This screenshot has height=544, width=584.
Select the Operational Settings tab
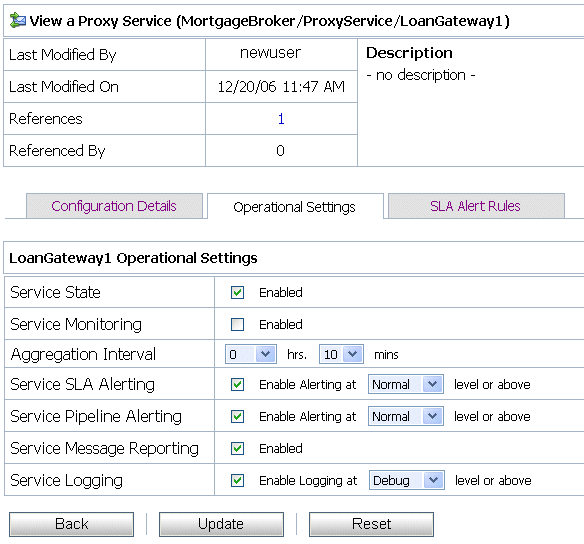[295, 207]
